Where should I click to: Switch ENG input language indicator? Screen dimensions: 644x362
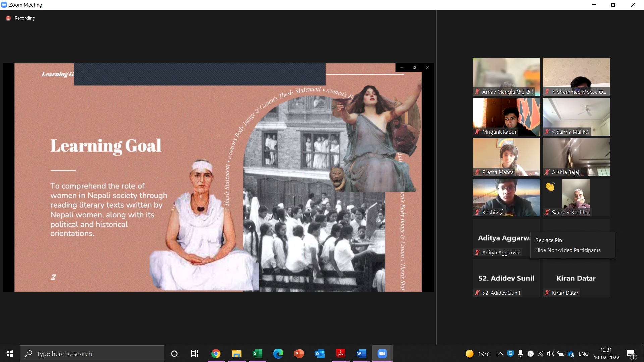coord(583,354)
